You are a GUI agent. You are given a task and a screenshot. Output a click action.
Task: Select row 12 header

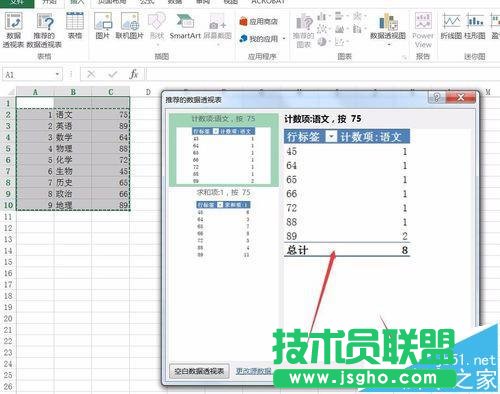8,228
